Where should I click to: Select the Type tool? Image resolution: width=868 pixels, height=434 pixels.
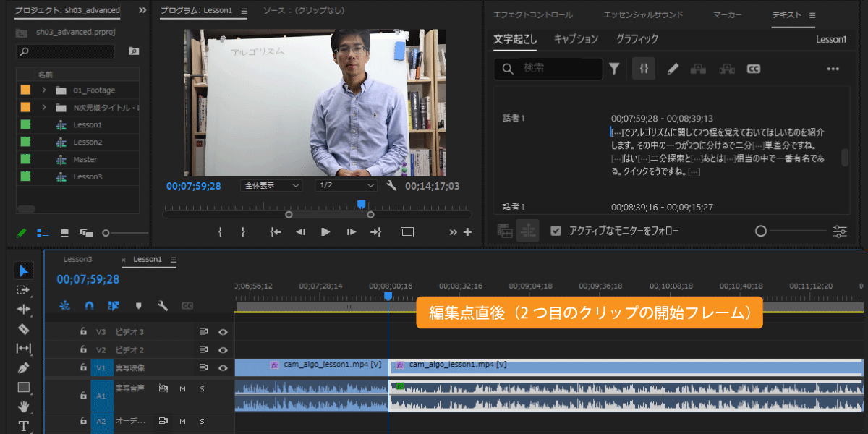(24, 425)
